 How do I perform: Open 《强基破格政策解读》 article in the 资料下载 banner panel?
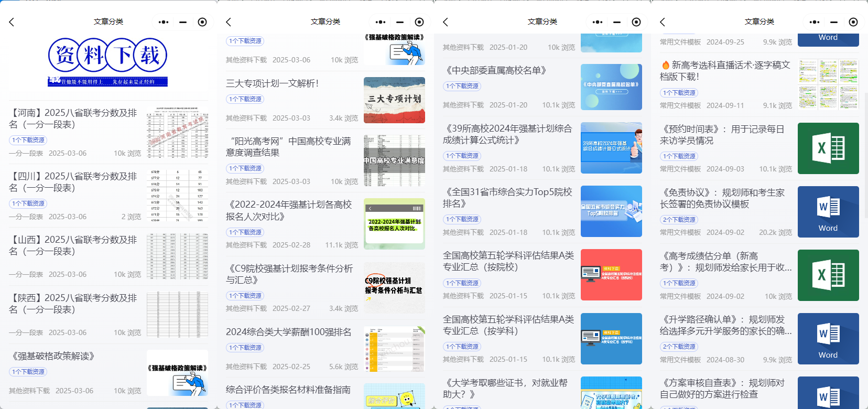point(53,356)
